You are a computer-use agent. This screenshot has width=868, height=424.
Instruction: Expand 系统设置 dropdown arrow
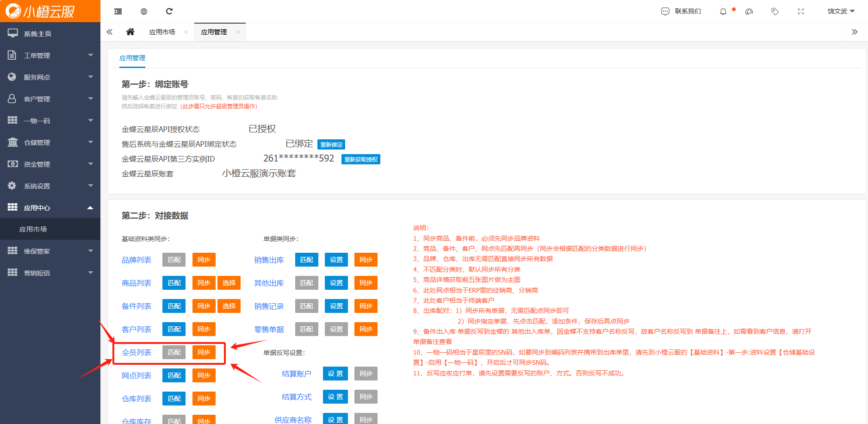pyautogui.click(x=91, y=186)
